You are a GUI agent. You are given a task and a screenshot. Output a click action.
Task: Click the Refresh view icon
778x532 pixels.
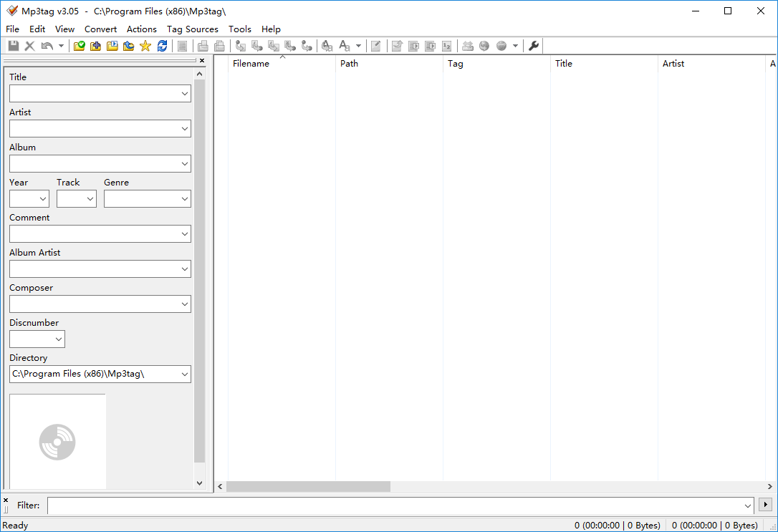[162, 46]
